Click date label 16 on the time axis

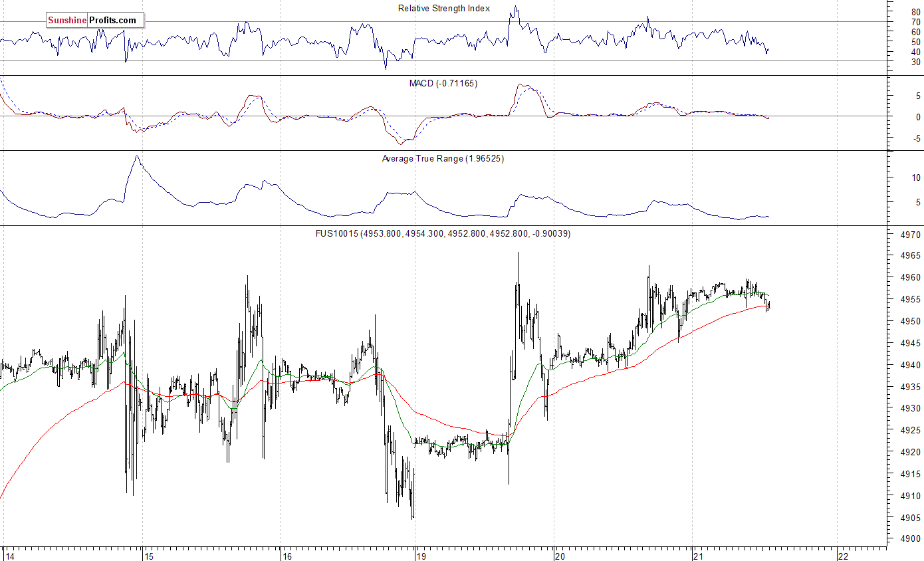[287, 556]
